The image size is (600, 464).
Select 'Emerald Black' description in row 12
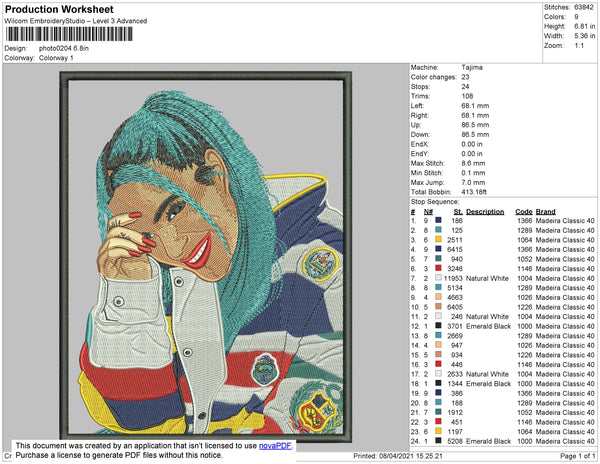488,326
